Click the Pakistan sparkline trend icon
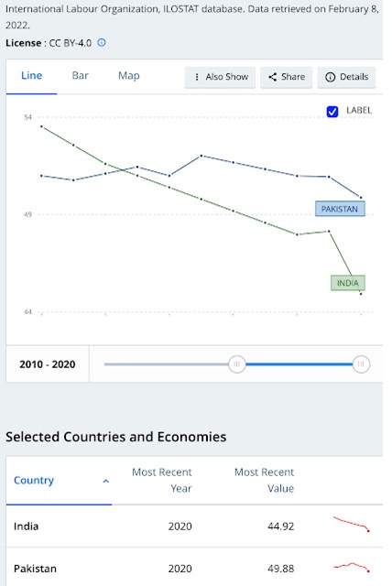Screen dimensions: 392x586 352,567
